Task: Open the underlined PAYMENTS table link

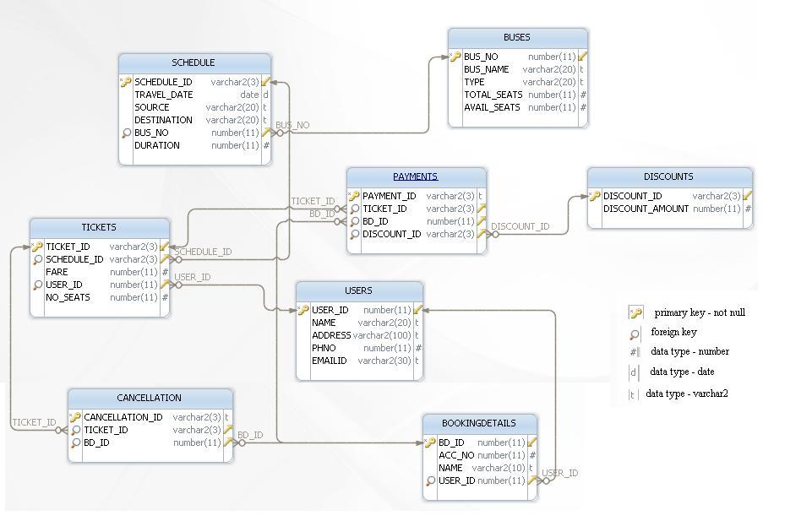Action: pos(415,176)
